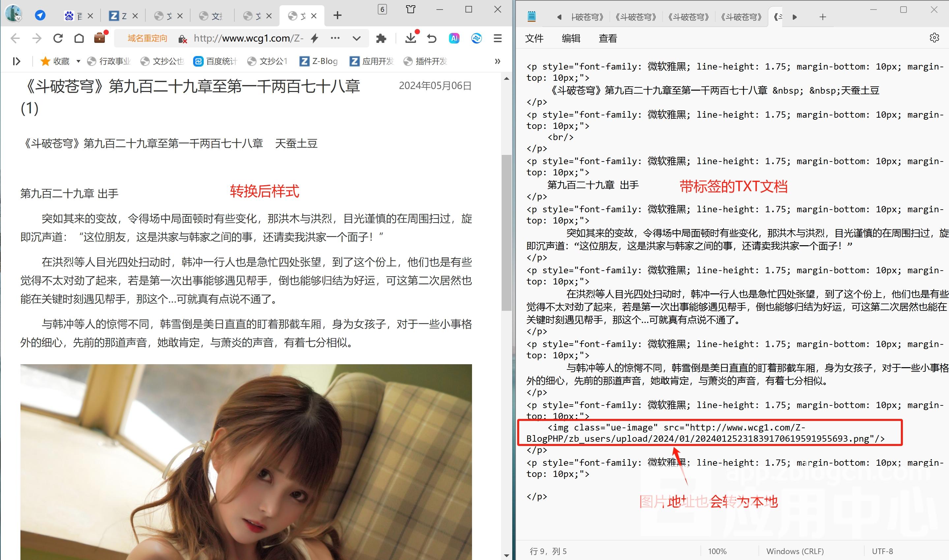Switch to the fourth 《斗破苍穹》 Notepad tab
The height and width of the screenshot is (560, 949).
click(741, 17)
